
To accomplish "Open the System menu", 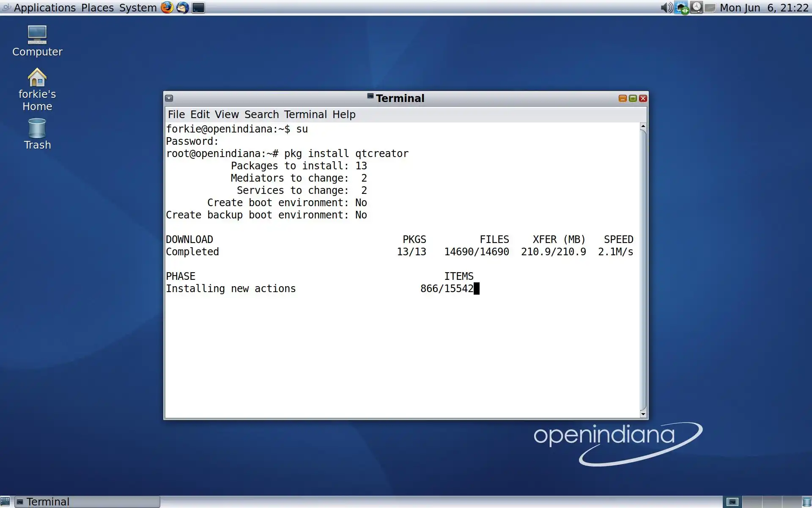I will 138,8.
